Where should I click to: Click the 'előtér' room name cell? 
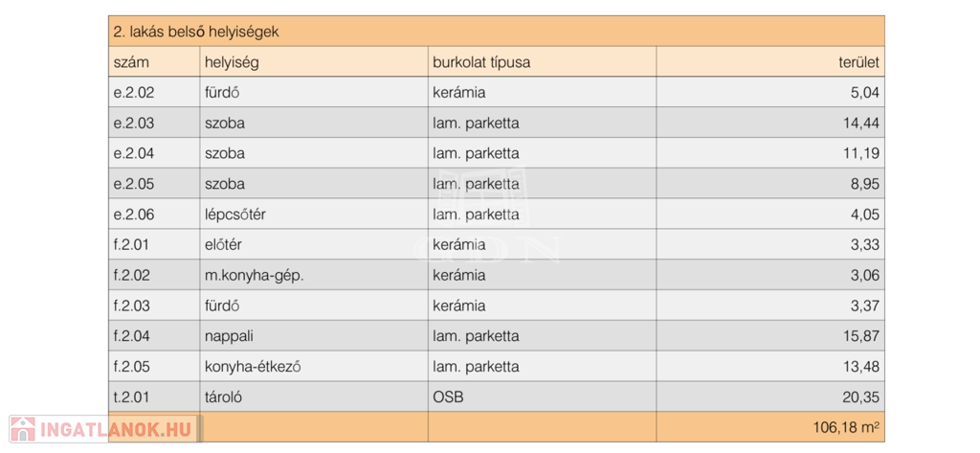[225, 245]
